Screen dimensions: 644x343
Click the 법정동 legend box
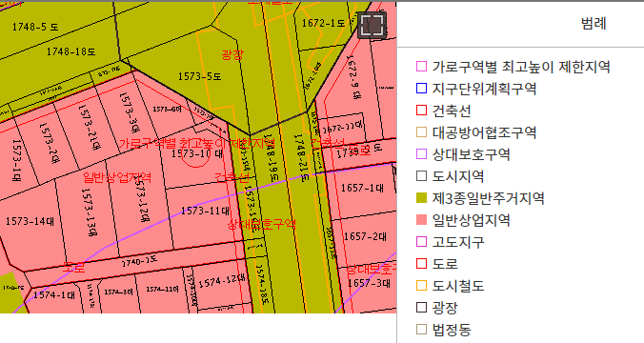tap(421, 329)
